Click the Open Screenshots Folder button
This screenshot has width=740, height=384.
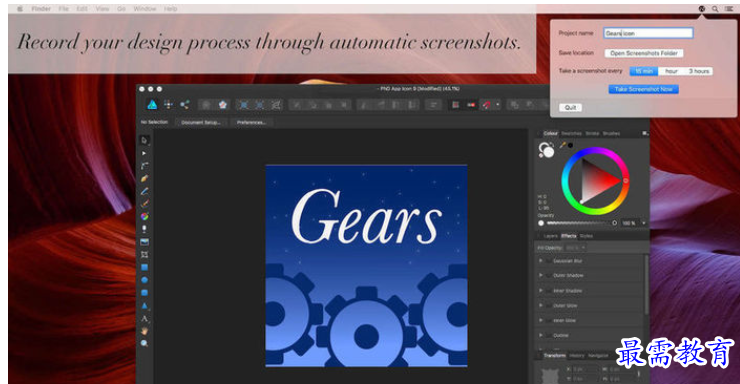[x=644, y=53]
